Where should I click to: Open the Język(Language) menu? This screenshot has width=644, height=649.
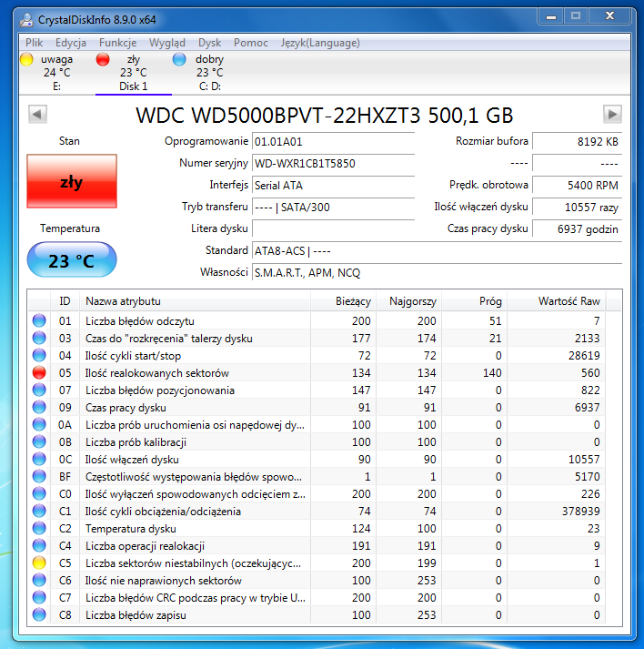[x=320, y=43]
